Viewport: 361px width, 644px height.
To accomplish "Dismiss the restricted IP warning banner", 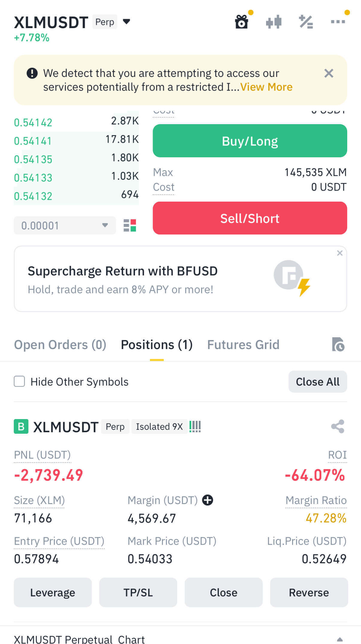I will [x=329, y=73].
